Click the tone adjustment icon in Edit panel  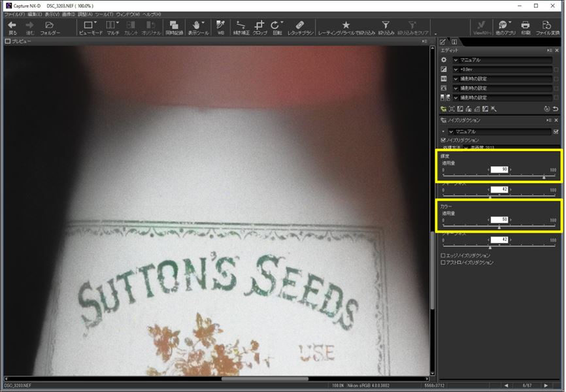coord(445,97)
